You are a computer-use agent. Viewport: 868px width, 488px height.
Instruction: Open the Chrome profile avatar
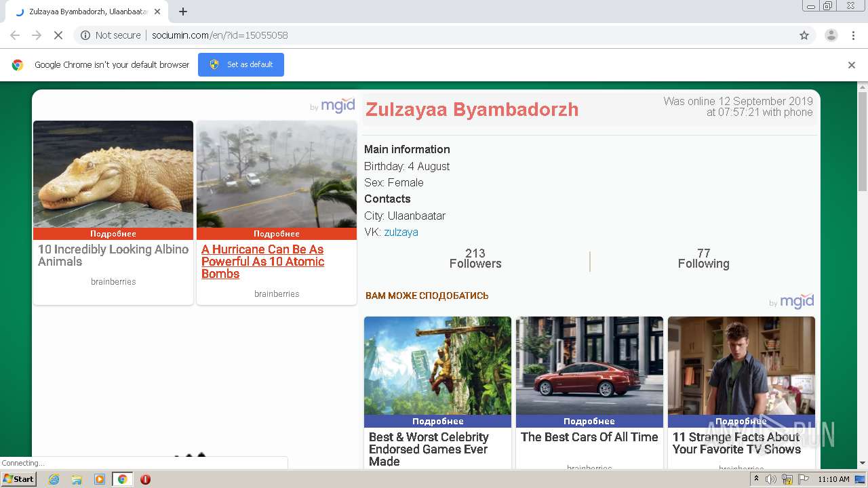831,35
